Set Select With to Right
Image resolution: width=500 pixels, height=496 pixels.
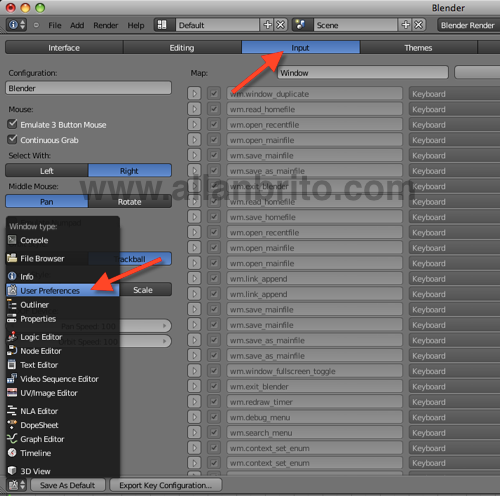130,171
